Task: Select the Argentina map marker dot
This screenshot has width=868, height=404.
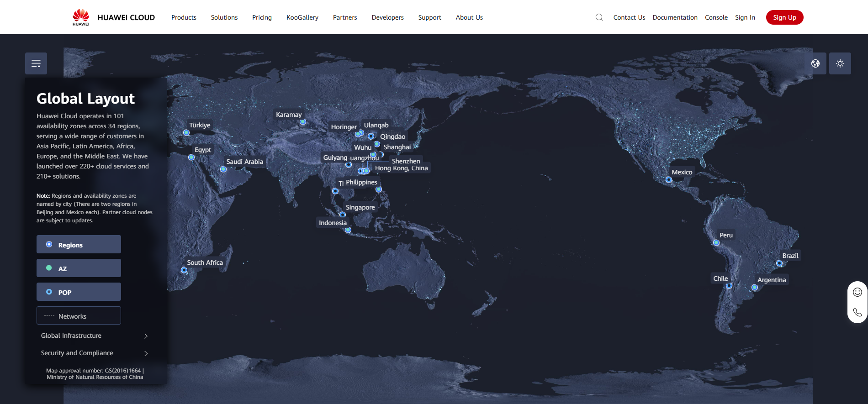Action: pyautogui.click(x=755, y=288)
